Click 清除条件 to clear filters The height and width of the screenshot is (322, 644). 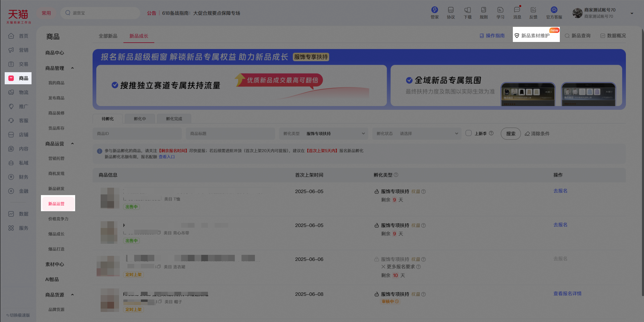(x=537, y=134)
